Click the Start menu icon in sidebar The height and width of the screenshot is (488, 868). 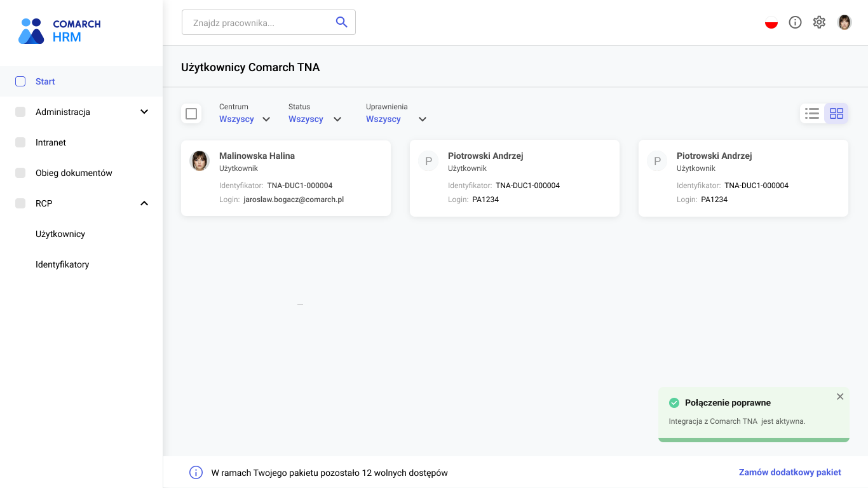click(x=20, y=81)
